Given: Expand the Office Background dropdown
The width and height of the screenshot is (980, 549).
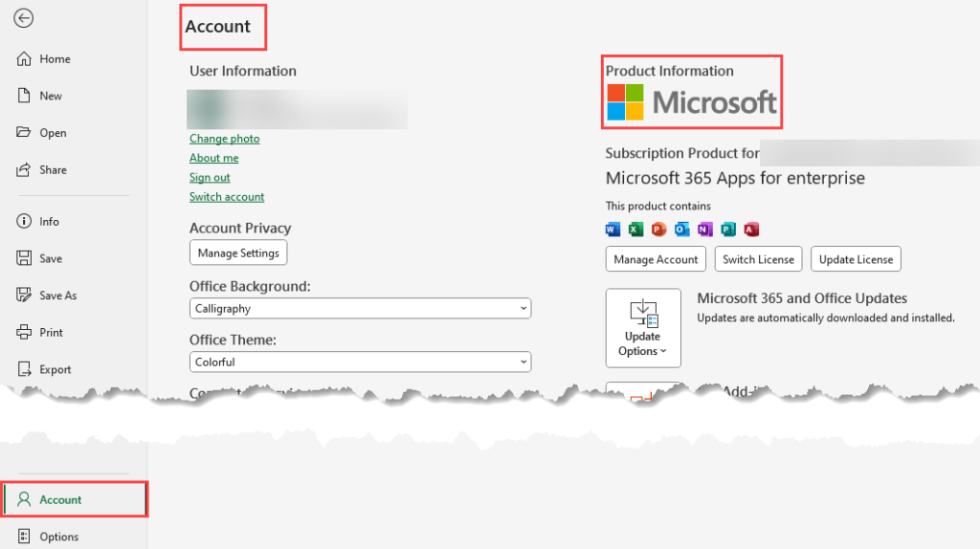Looking at the screenshot, I should [360, 309].
